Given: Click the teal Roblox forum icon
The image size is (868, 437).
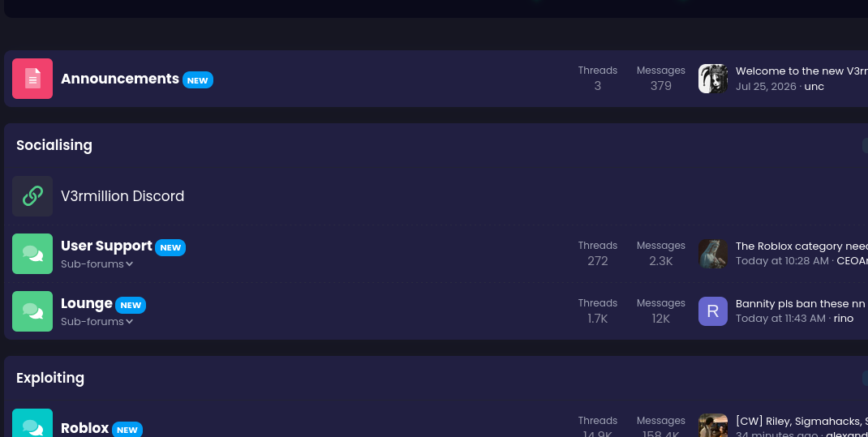Looking at the screenshot, I should click(32, 423).
